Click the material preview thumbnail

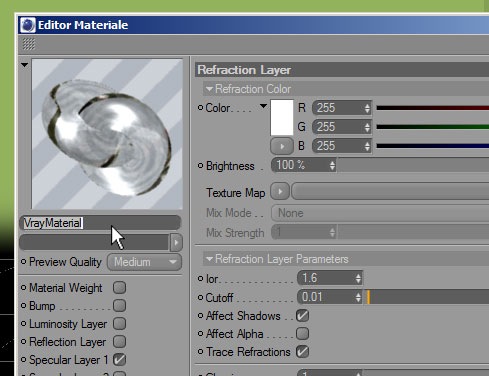click(107, 134)
